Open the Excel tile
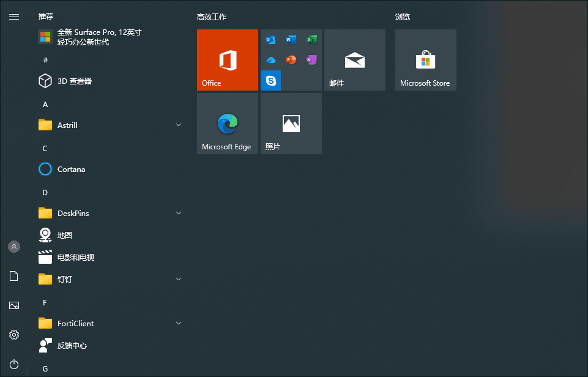This screenshot has height=377, width=588. tap(312, 39)
